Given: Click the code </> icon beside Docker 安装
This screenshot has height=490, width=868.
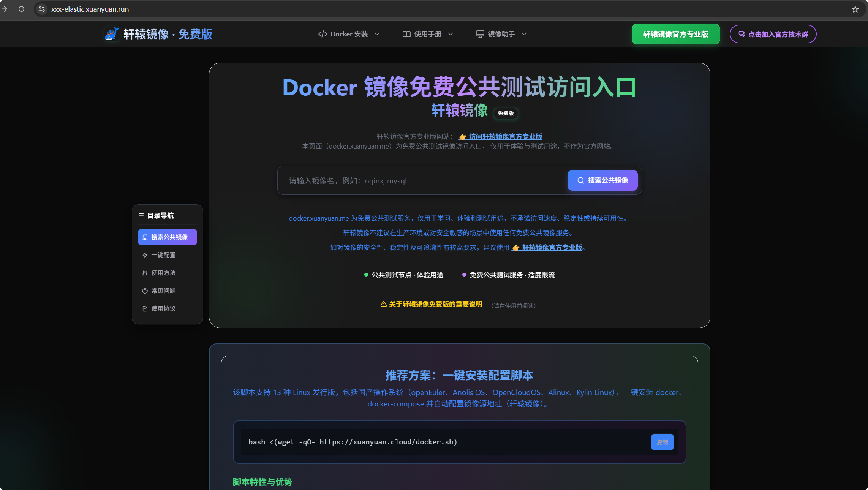Looking at the screenshot, I should [x=322, y=34].
